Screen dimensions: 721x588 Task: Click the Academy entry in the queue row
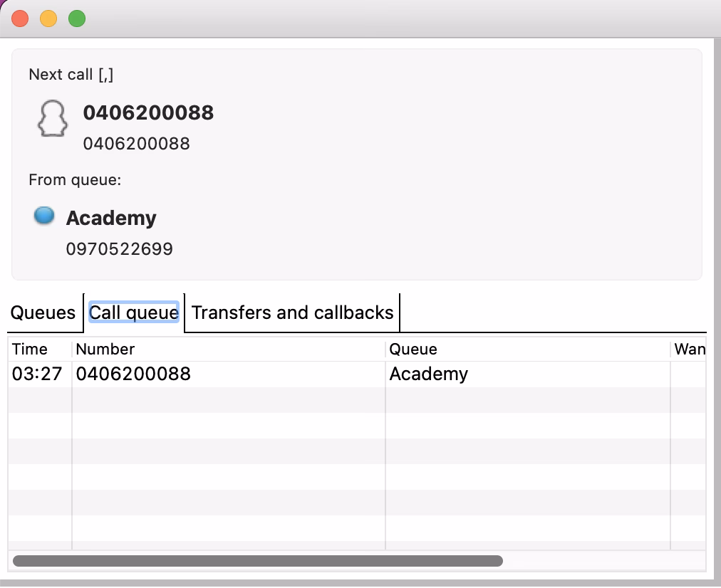428,373
